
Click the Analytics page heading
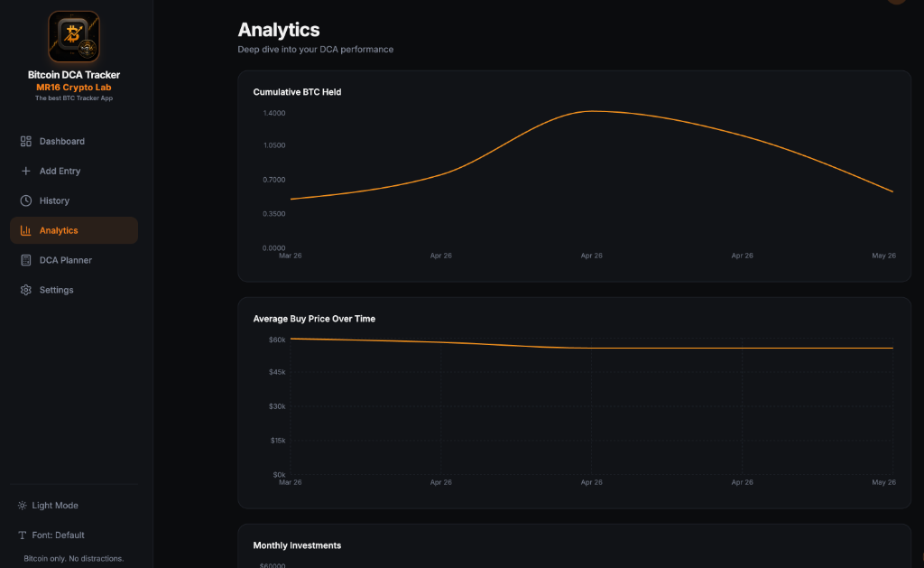pyautogui.click(x=279, y=30)
